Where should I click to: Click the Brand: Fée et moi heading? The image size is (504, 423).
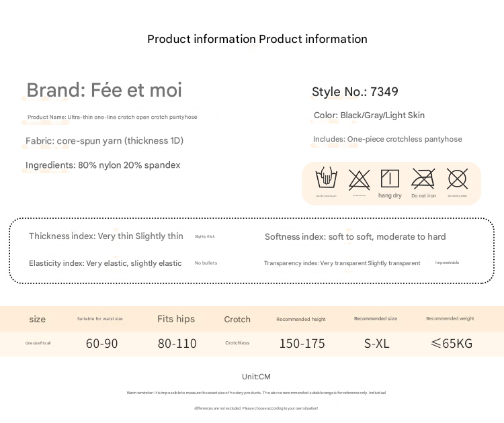(x=104, y=90)
